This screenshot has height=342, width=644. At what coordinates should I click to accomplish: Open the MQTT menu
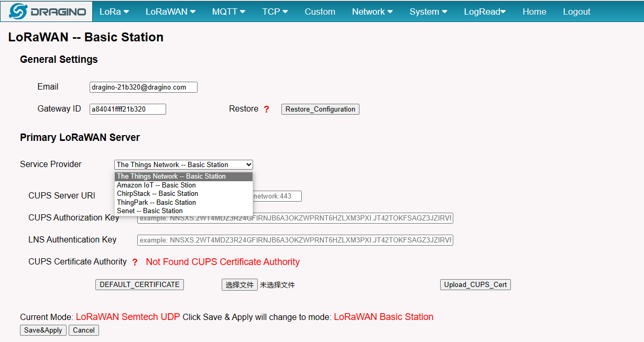228,12
